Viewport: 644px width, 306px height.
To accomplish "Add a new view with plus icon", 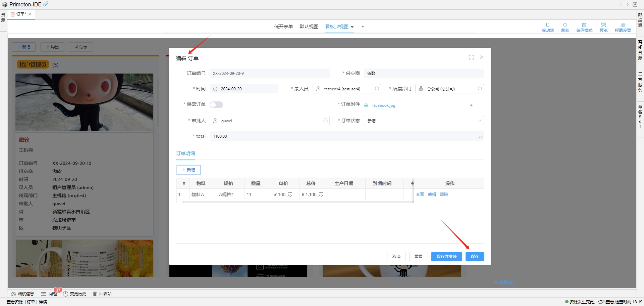I will click(363, 27).
